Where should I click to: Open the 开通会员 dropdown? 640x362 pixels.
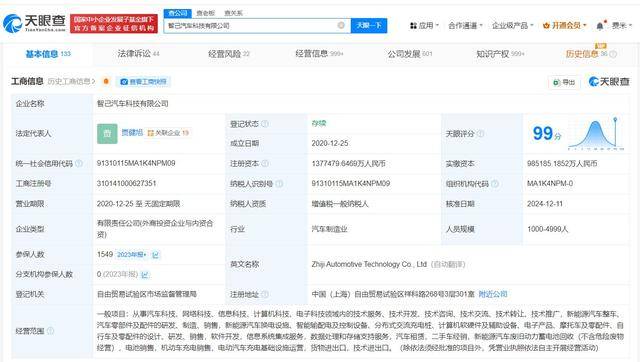click(x=564, y=25)
